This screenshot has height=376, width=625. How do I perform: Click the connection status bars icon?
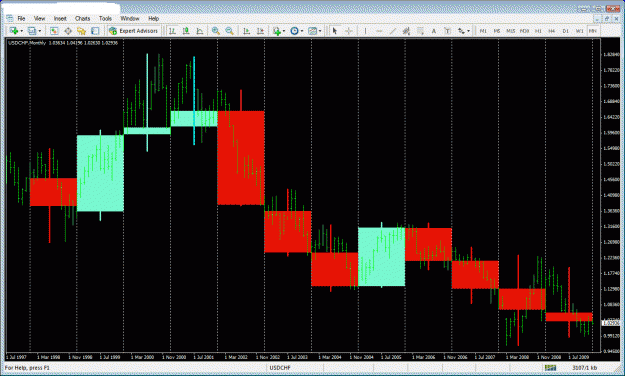[550, 368]
